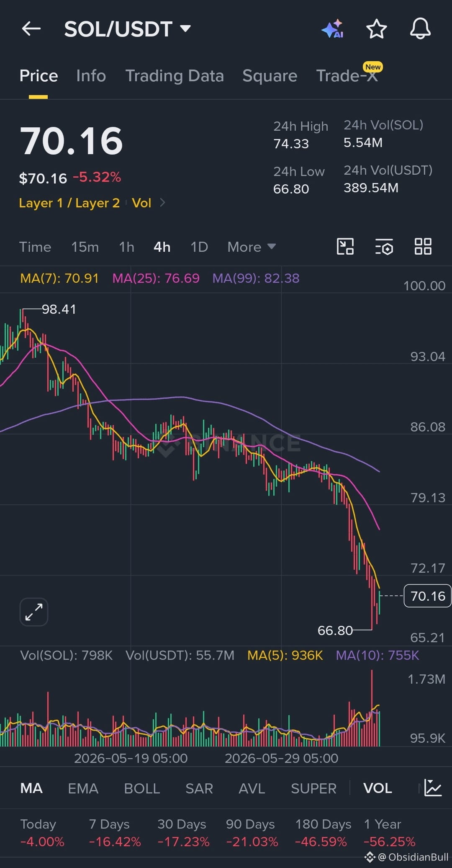Image resolution: width=452 pixels, height=868 pixels.
Task: Select the 4h interval
Action: [x=162, y=247]
